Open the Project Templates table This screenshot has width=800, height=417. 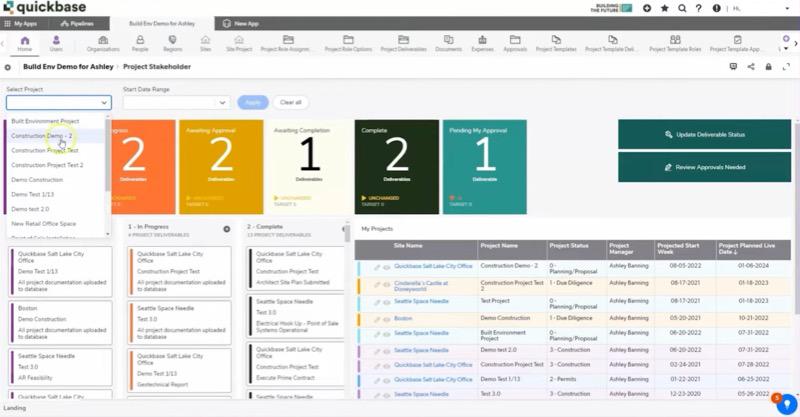click(556, 43)
